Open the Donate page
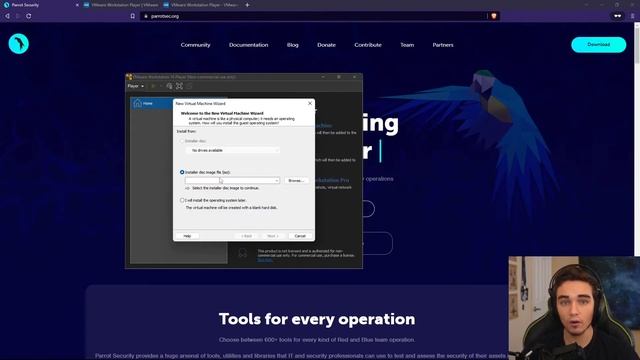640x360 pixels. (327, 45)
